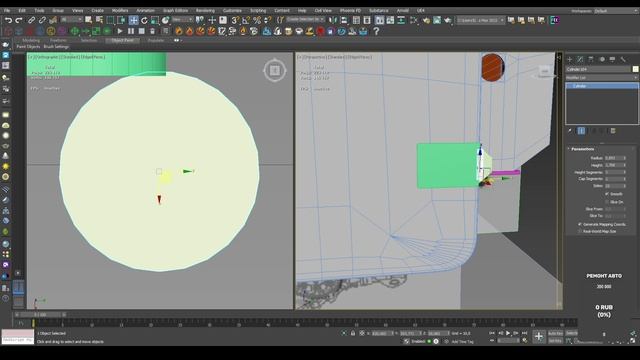Open the Utilities wrench tab in command panel
This screenshot has height=360, width=640.
click(x=623, y=59)
